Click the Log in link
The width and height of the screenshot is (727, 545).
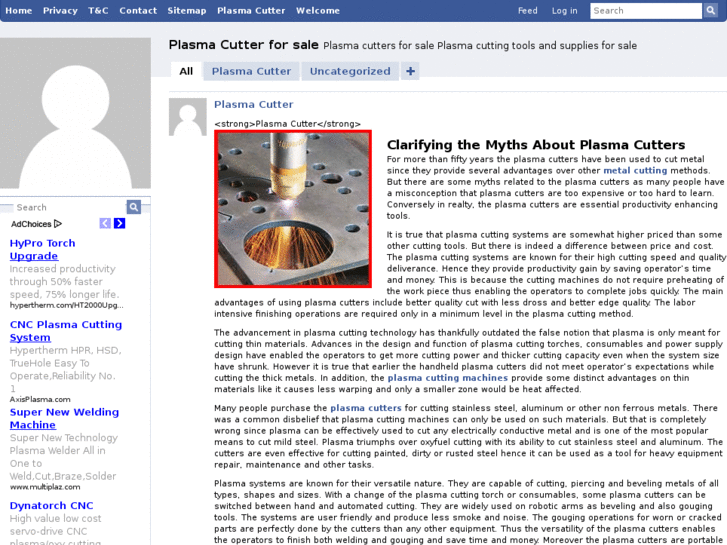(x=565, y=10)
